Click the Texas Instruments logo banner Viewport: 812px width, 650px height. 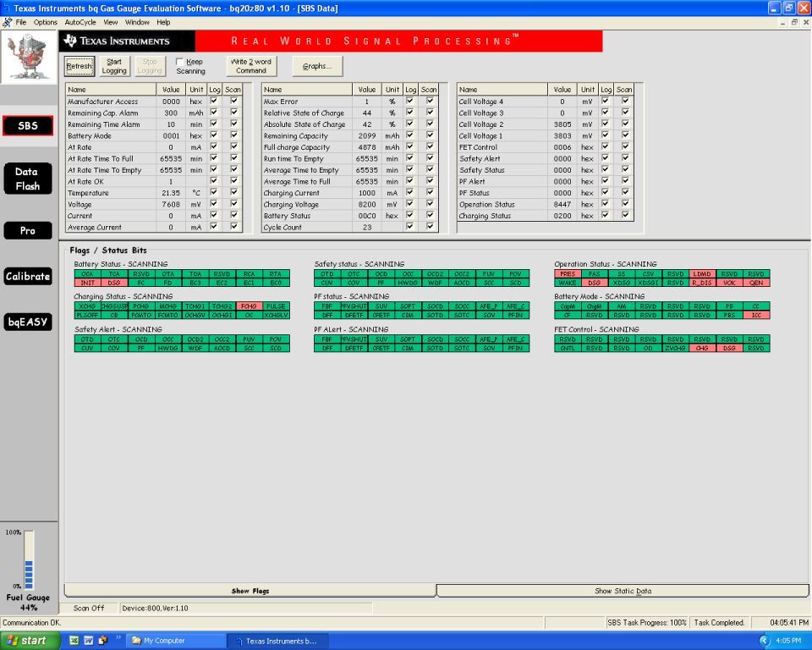[x=127, y=41]
